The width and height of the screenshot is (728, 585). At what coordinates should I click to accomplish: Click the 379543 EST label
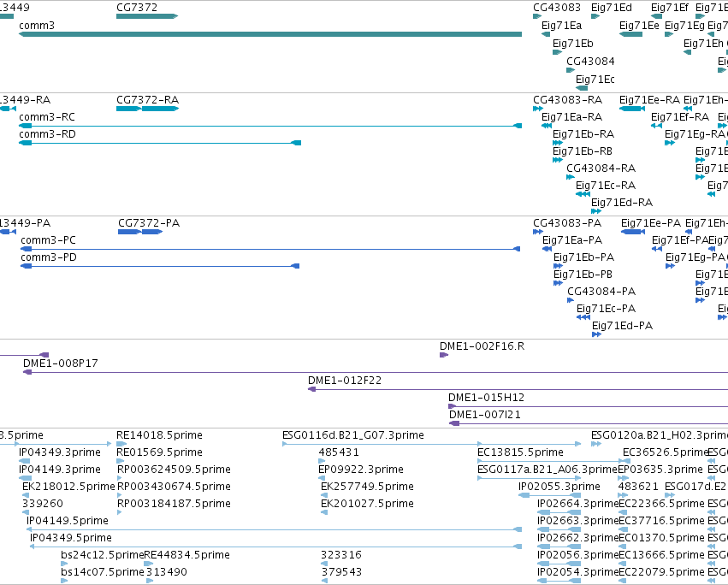click(x=341, y=572)
